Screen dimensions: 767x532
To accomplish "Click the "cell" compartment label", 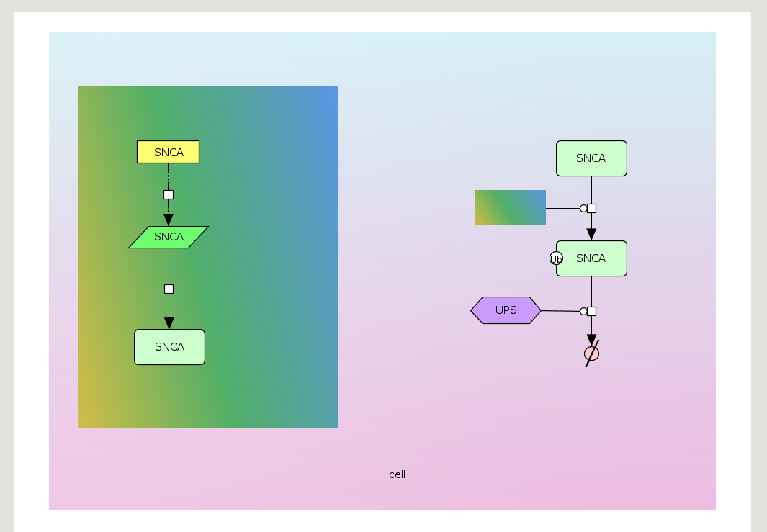I will (397, 474).
